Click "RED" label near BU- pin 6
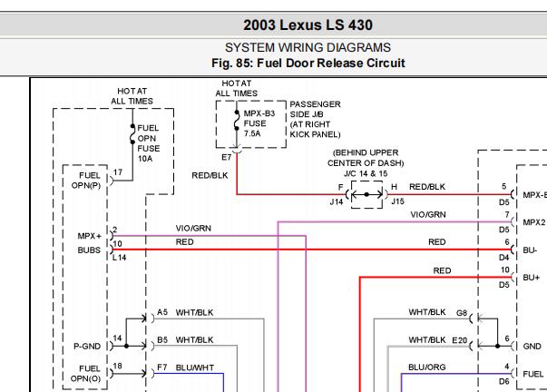 click(x=436, y=242)
